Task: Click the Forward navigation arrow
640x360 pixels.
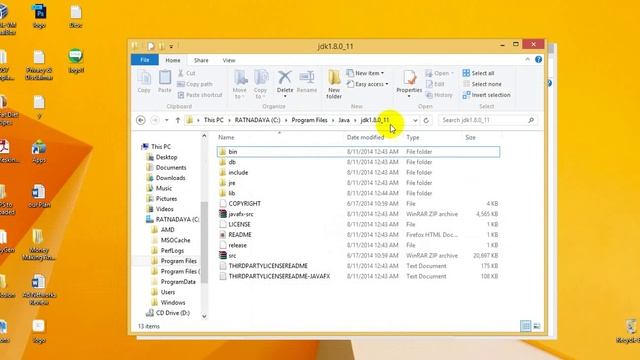Action: 155,120
